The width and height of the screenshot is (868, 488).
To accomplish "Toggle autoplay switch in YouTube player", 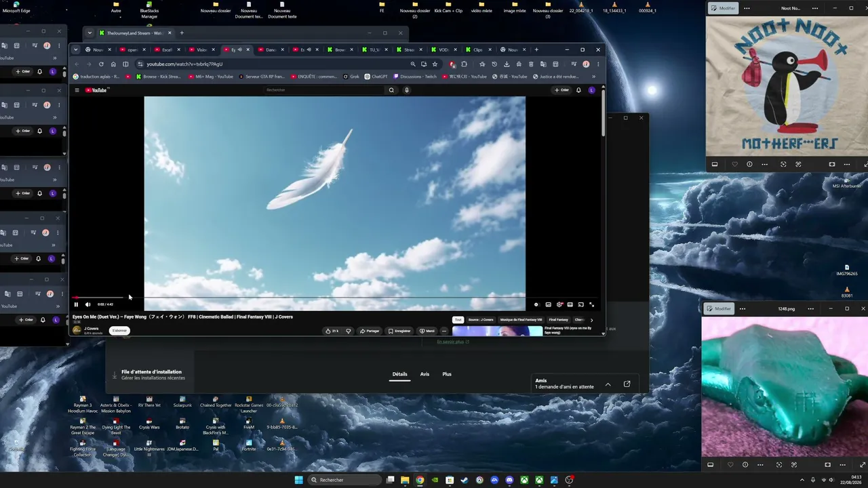I will pyautogui.click(x=536, y=304).
